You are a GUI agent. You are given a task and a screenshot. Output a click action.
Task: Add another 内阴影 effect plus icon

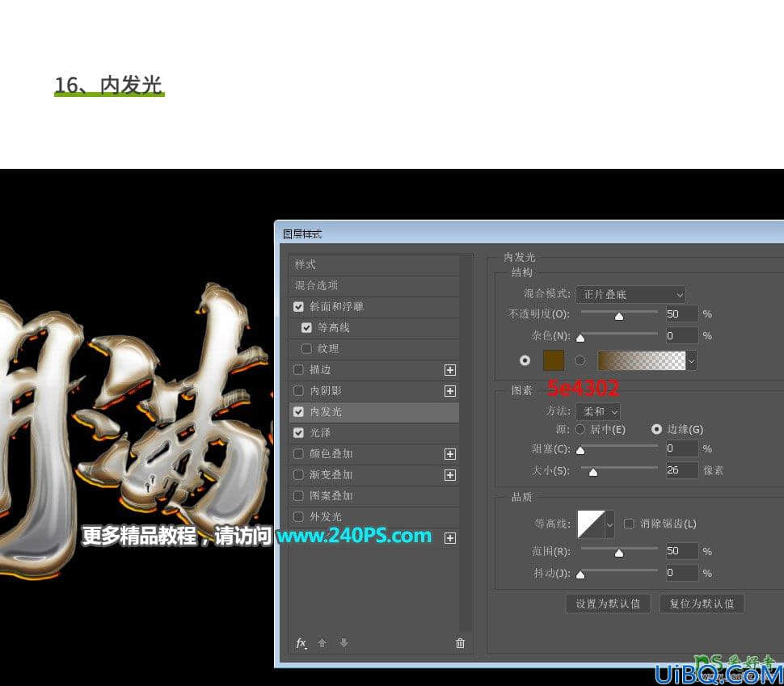coord(450,391)
